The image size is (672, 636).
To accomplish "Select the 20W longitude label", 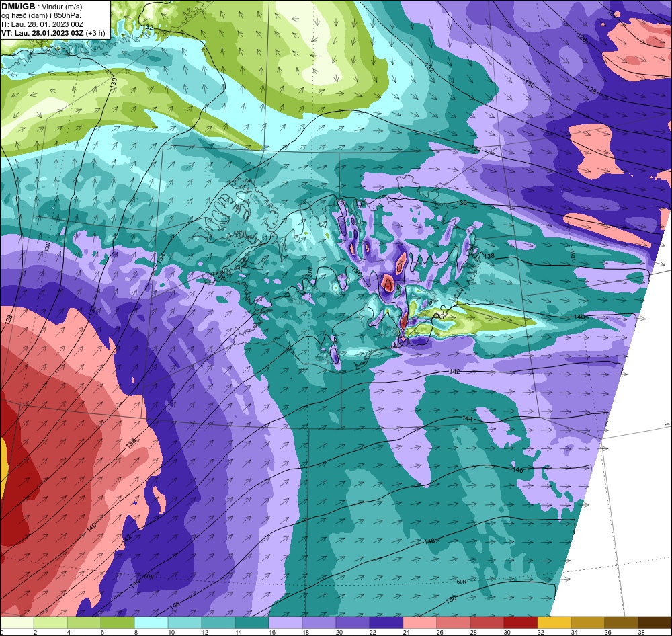I will click(310, 272).
